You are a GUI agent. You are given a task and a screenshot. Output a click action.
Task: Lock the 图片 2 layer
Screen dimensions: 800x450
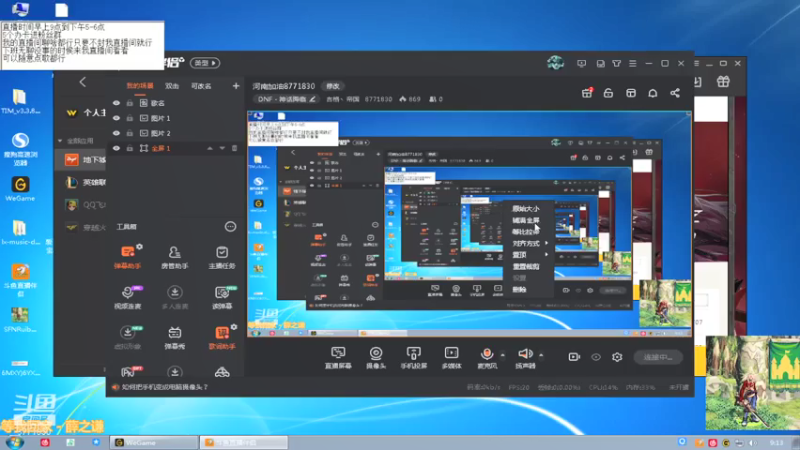point(130,133)
